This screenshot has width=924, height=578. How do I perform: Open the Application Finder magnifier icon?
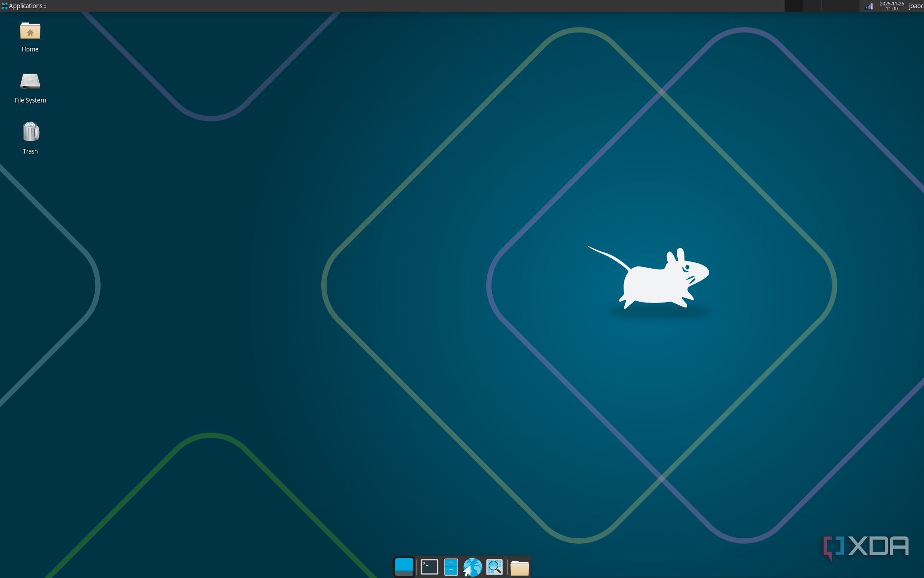click(x=494, y=567)
